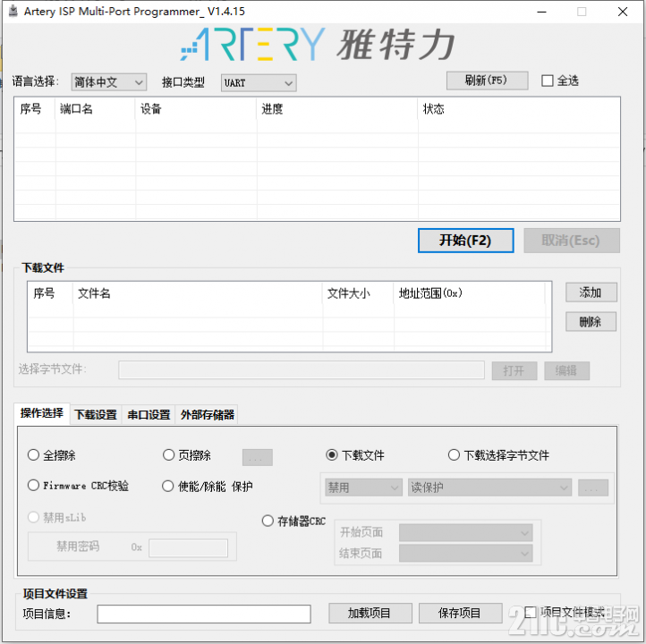The width and height of the screenshot is (646, 644).
Task: Click the 加载项目 load project button
Action: coord(370,613)
